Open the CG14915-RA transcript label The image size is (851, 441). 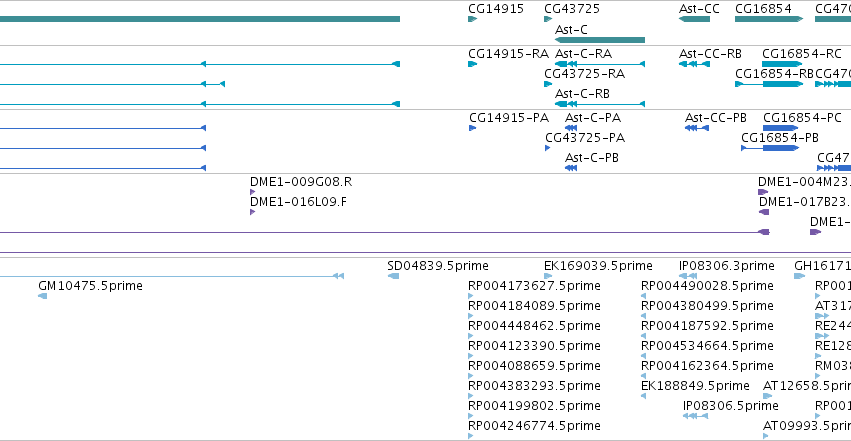[509, 54]
